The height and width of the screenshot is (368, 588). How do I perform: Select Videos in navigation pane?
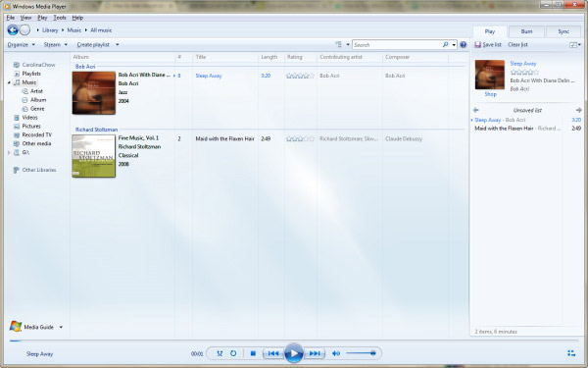pyautogui.click(x=29, y=118)
